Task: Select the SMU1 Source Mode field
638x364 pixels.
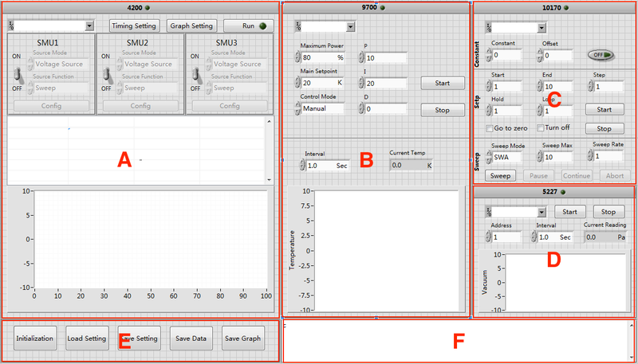Action: (x=61, y=64)
